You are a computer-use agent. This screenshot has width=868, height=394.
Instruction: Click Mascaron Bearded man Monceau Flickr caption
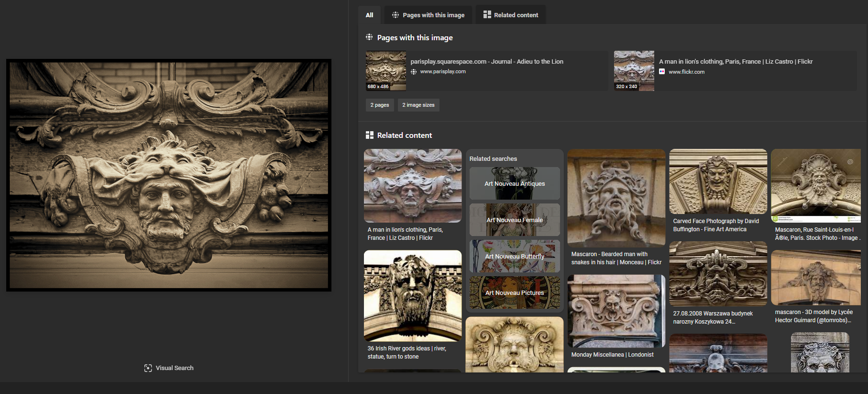click(616, 258)
